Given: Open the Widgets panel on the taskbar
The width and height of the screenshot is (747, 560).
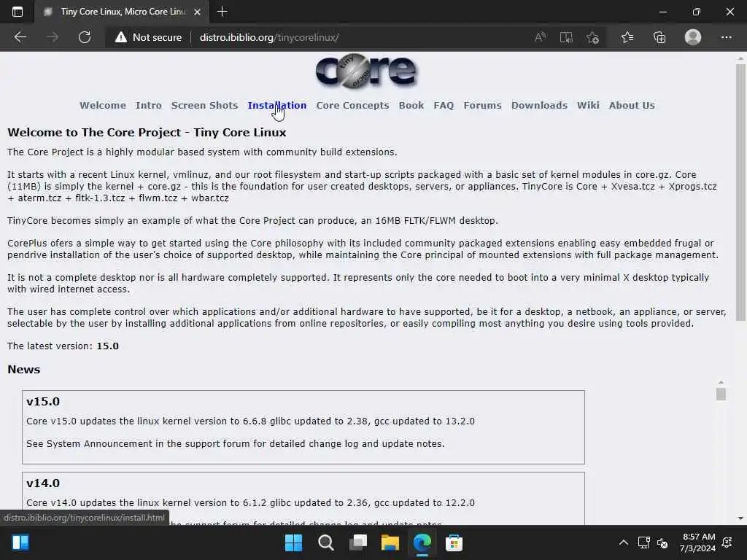Looking at the screenshot, I should [20, 542].
